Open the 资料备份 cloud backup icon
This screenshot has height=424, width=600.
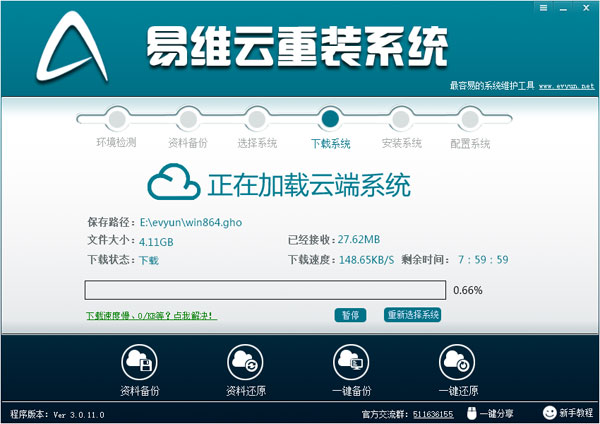tap(139, 362)
